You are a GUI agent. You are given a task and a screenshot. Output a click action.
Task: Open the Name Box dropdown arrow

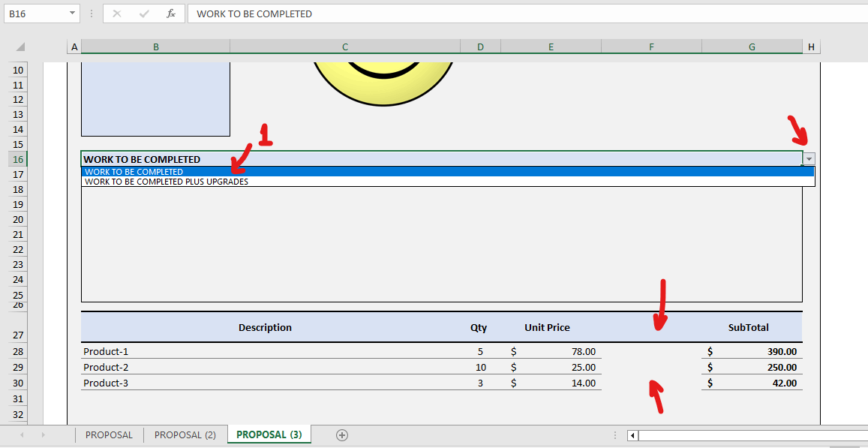tap(73, 14)
